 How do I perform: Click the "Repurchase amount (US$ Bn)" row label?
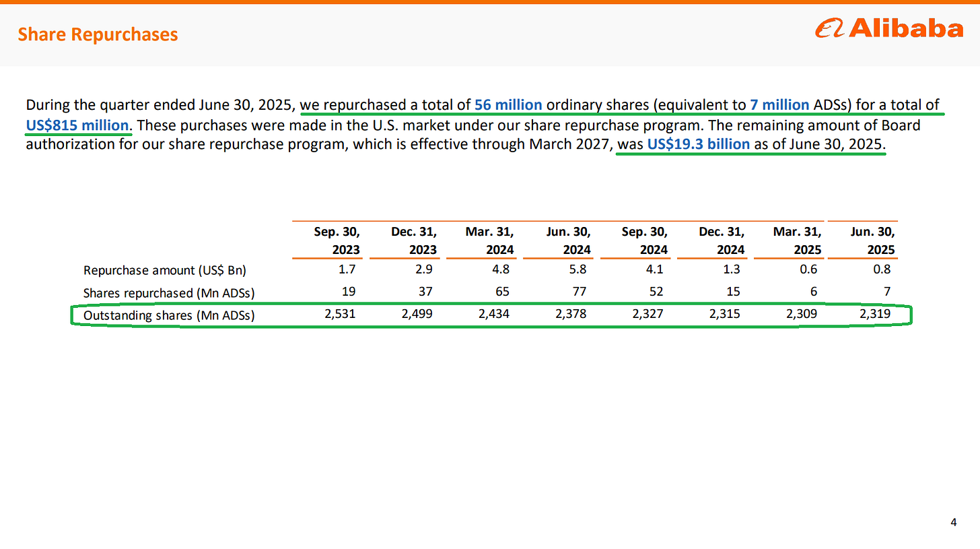(164, 271)
